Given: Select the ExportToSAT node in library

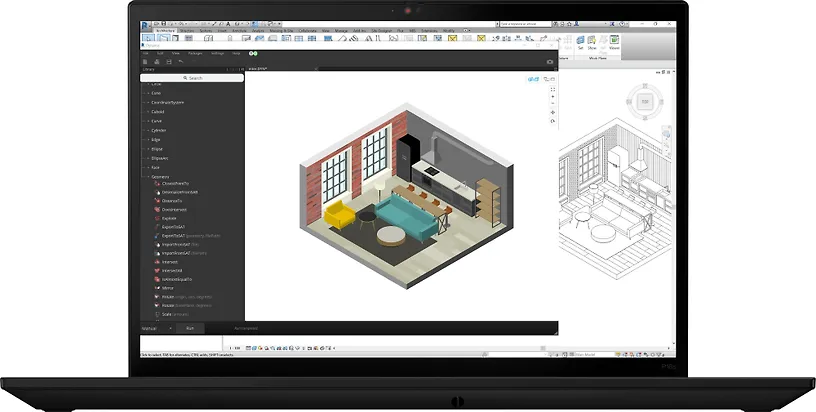Looking at the screenshot, I should pos(172,226).
